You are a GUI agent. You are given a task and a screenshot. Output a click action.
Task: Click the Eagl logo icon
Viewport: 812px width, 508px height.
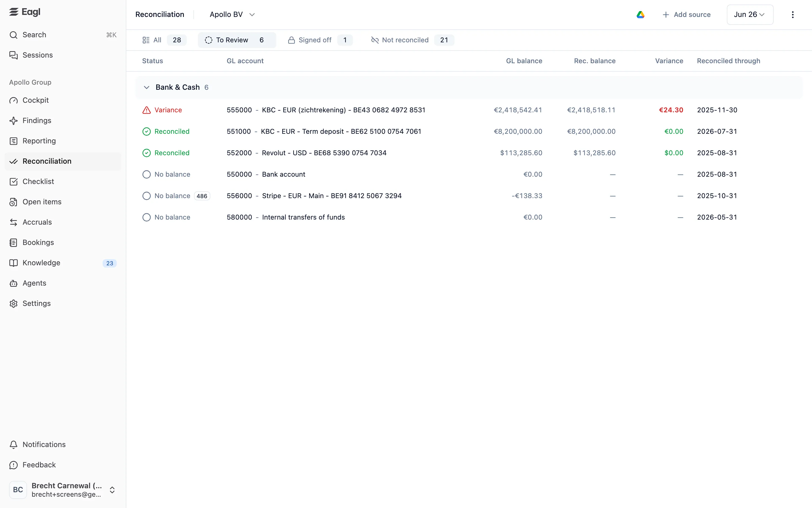tap(14, 12)
